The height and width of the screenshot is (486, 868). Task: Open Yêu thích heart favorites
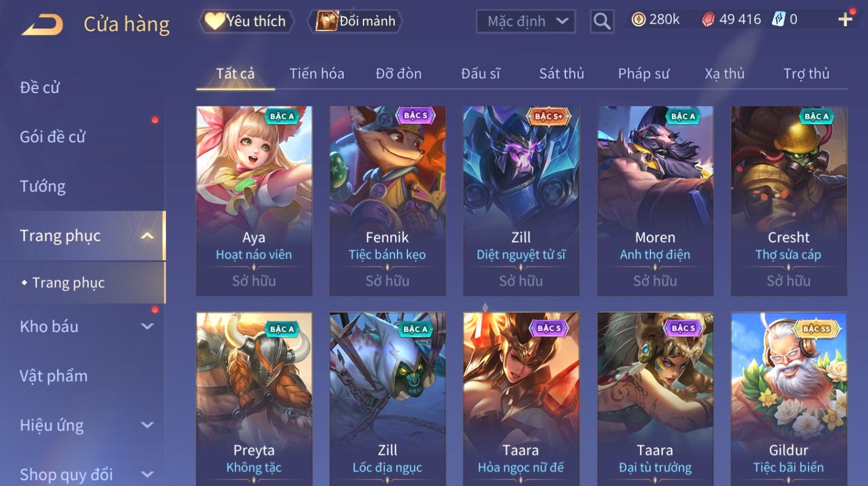(x=247, y=21)
